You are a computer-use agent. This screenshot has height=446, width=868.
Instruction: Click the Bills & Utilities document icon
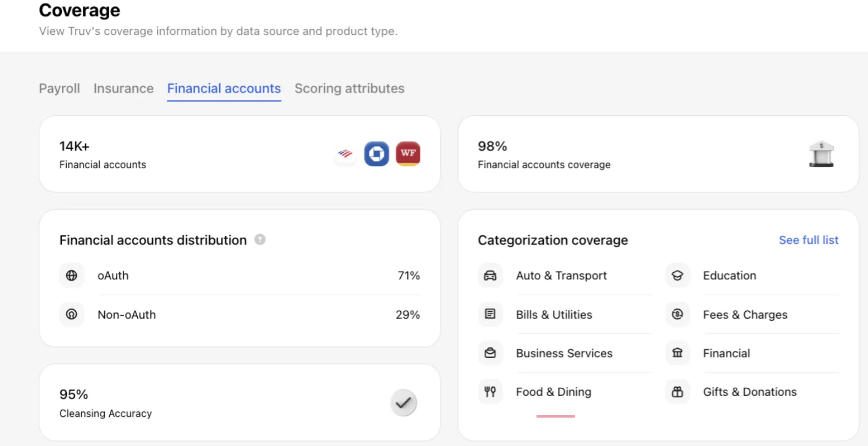point(490,314)
